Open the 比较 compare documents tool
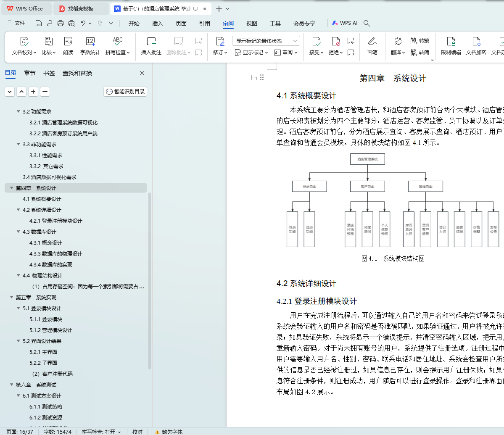The width and height of the screenshot is (504, 435). [x=48, y=46]
